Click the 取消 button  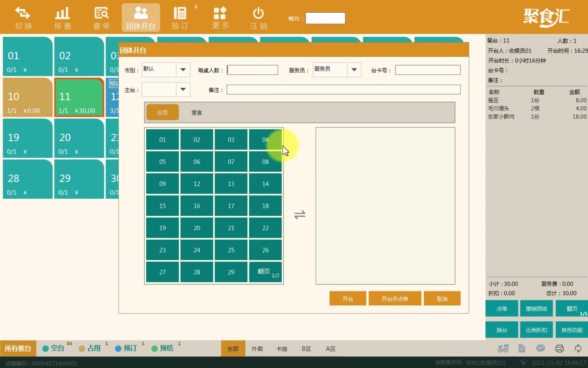pyautogui.click(x=442, y=298)
